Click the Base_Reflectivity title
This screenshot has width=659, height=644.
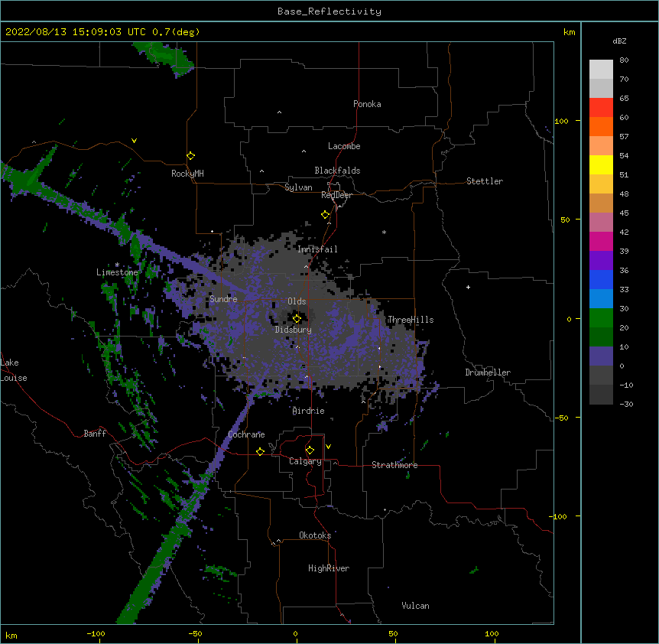click(329, 11)
